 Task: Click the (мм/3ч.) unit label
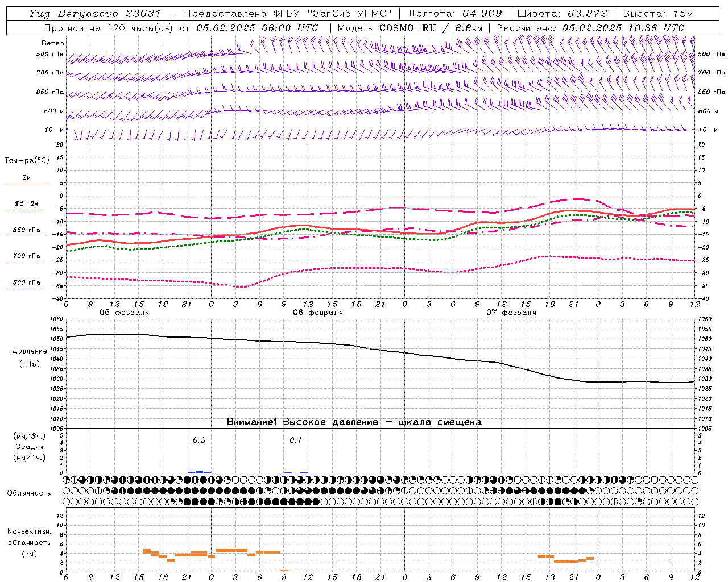pos(30,436)
